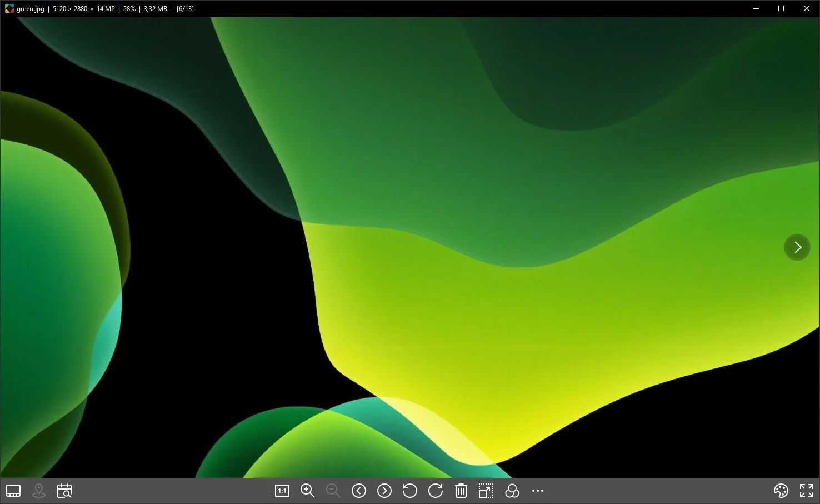Click the app icon in the title bar
Image resolution: width=820 pixels, height=504 pixels.
point(9,8)
